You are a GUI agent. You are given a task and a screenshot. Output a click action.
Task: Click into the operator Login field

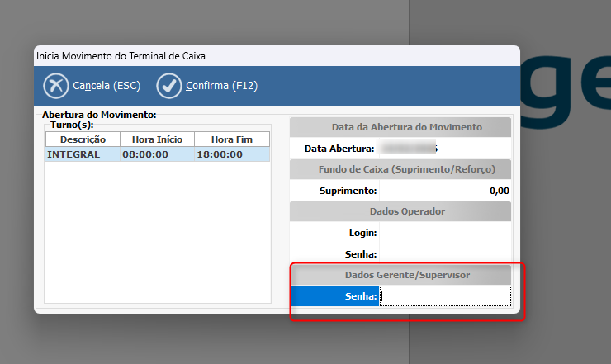[444, 234]
